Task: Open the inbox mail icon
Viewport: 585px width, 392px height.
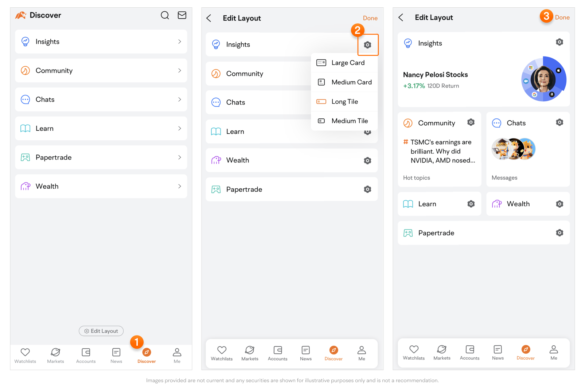Action: [x=182, y=15]
